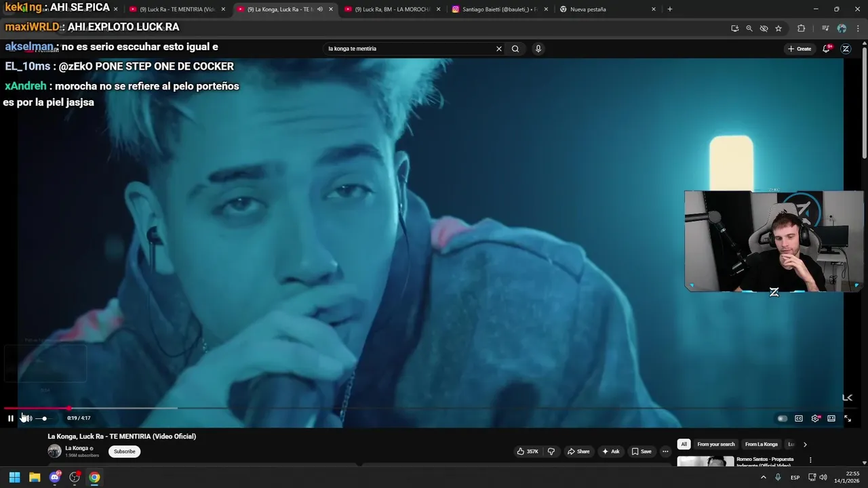Switch the player to theater mode
The width and height of the screenshot is (868, 488).
point(831,418)
